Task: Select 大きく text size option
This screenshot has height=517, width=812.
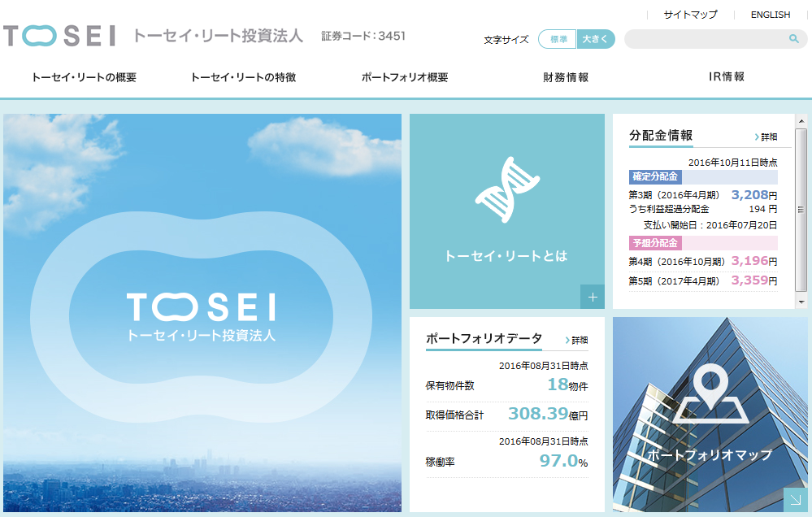Action: click(x=596, y=39)
